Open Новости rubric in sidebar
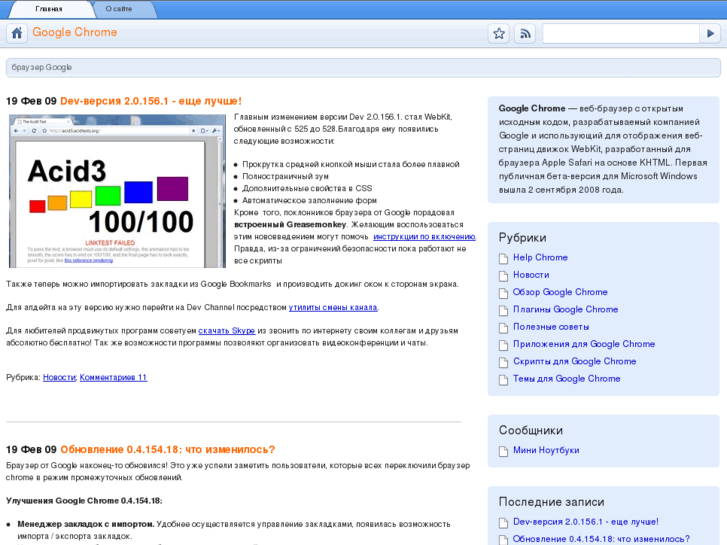 pyautogui.click(x=531, y=275)
